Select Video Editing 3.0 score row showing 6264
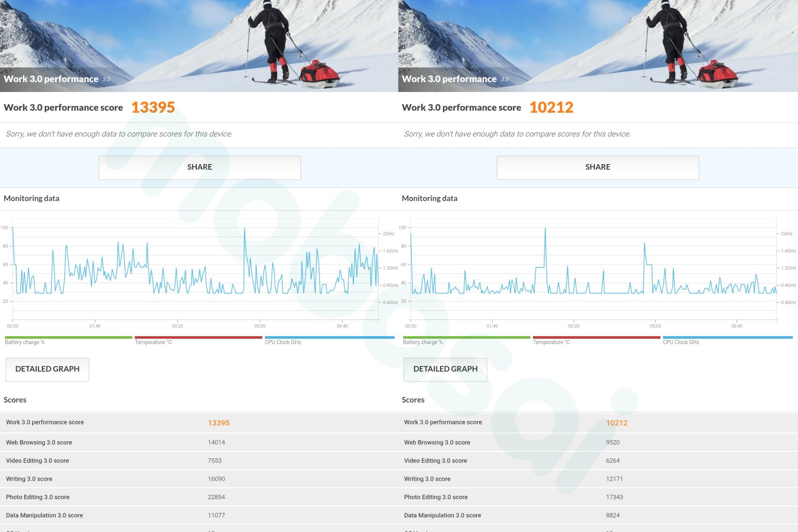This screenshot has height=532, width=798. [597, 461]
